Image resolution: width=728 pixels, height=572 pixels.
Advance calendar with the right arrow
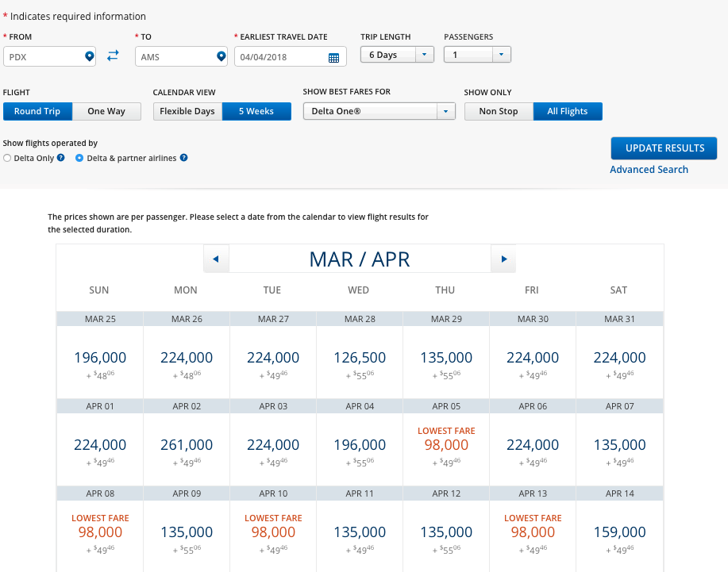click(x=503, y=259)
